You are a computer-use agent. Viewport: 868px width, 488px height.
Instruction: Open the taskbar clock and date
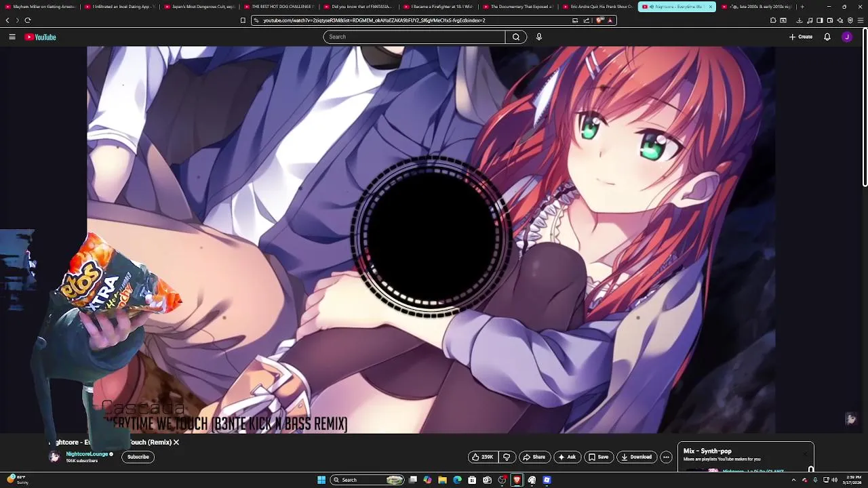click(853, 480)
